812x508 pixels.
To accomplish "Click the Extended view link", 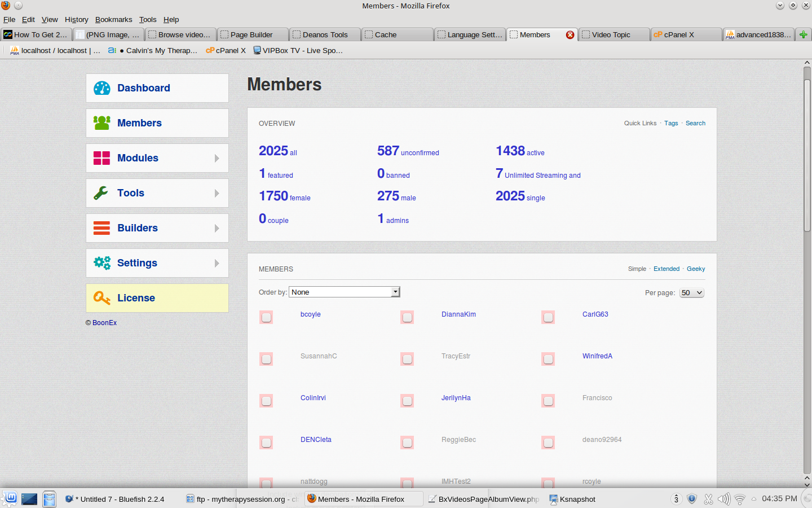I will coord(667,269).
